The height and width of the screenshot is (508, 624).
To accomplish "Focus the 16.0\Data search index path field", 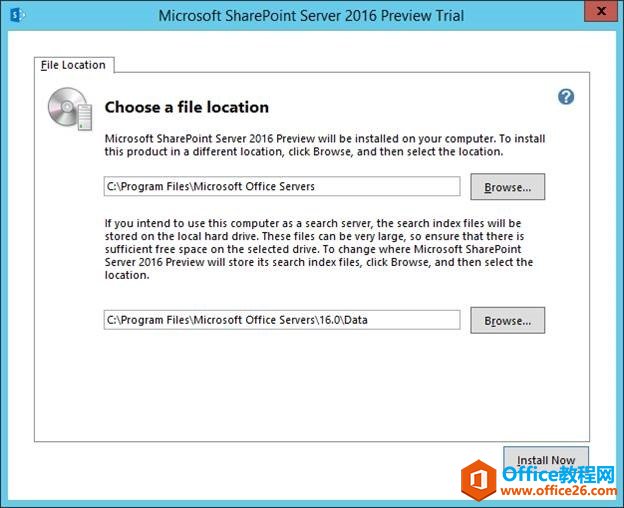I will (x=281, y=320).
